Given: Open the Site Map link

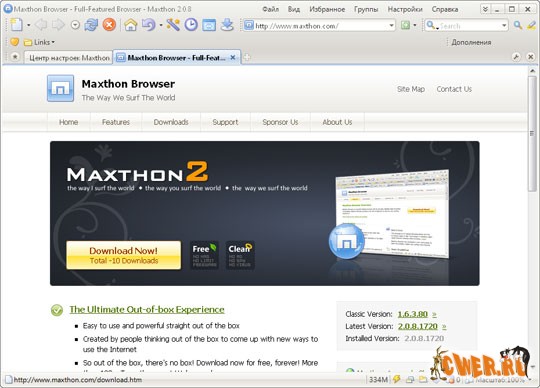Looking at the screenshot, I should [x=411, y=89].
